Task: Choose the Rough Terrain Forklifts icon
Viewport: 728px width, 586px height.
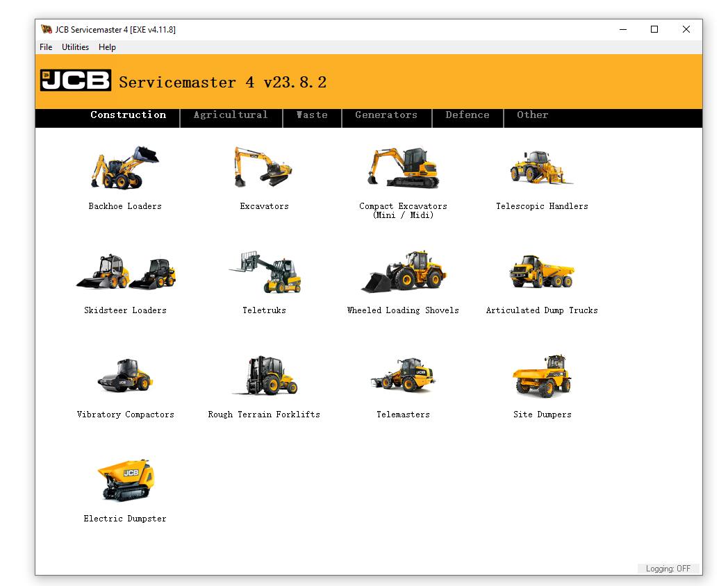Action: click(x=265, y=376)
